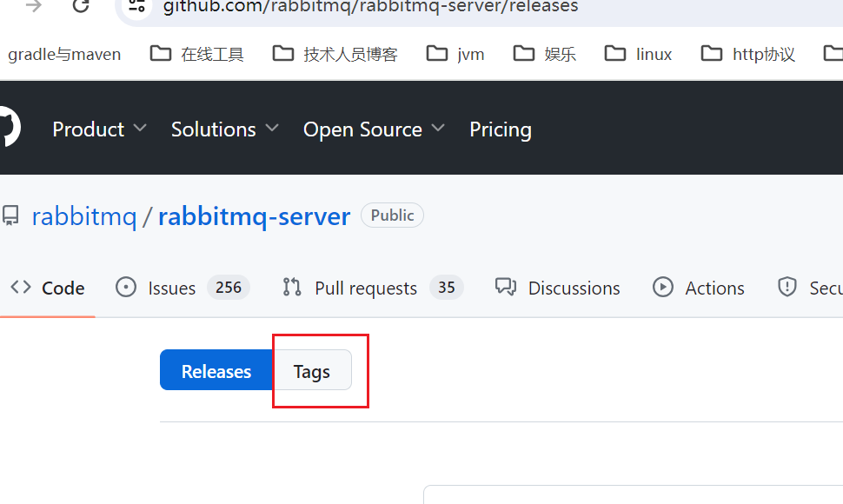Click the Discussions speech bubble icon

coord(506,287)
